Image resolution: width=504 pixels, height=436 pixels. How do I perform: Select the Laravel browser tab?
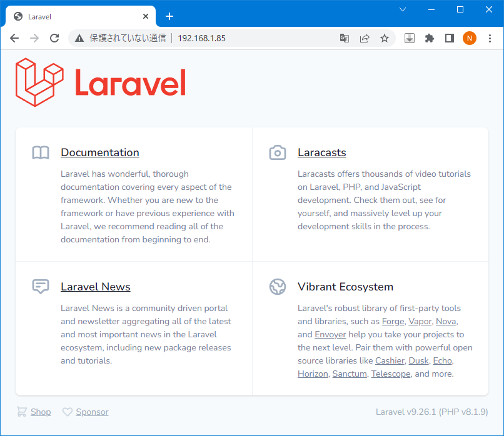point(75,17)
